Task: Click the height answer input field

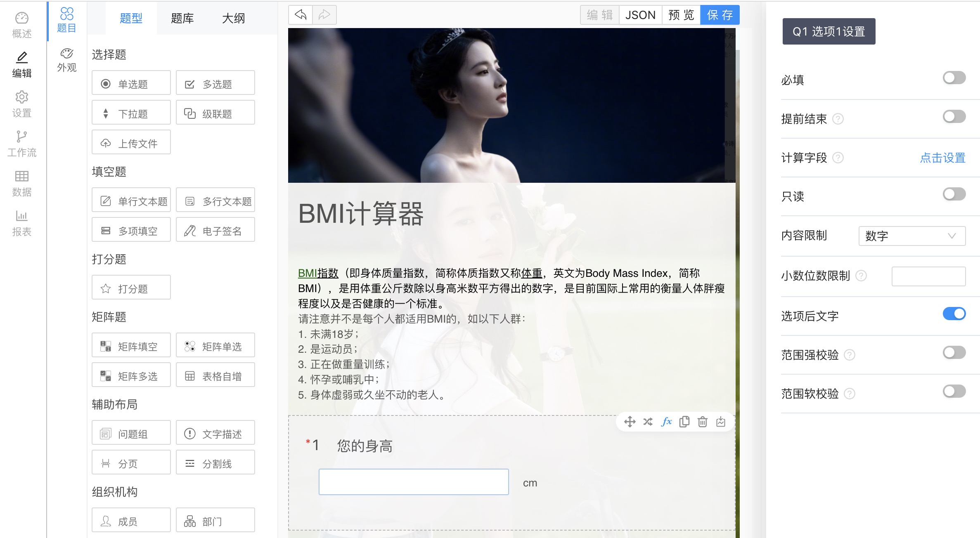Action: pos(413,482)
